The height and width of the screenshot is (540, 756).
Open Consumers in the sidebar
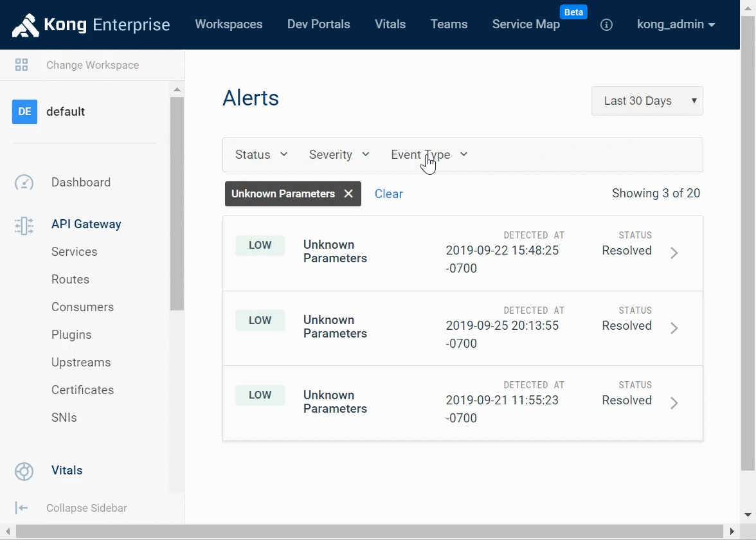tap(82, 307)
